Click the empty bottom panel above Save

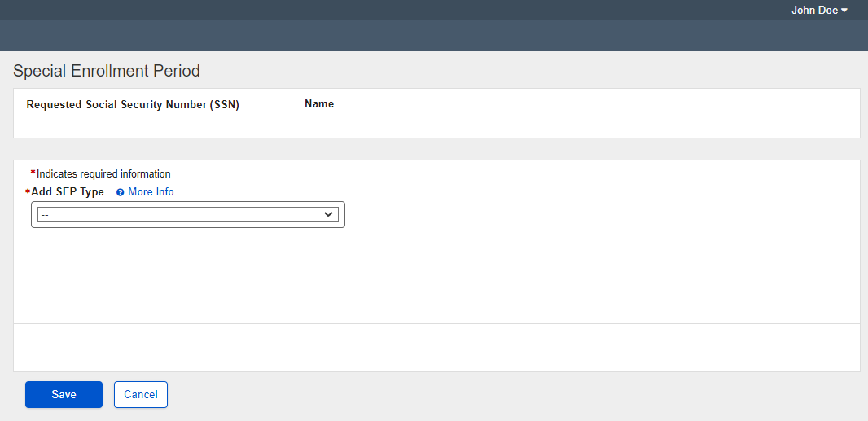coord(436,348)
